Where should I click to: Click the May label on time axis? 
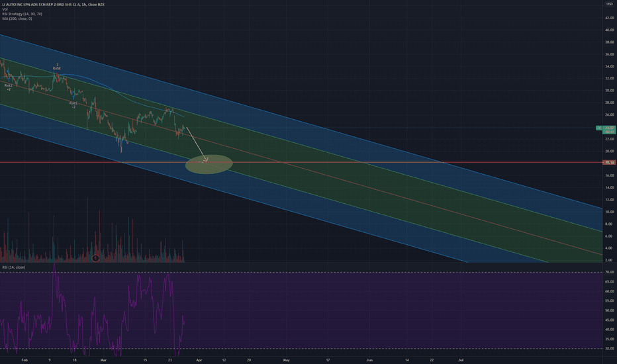pos(286,360)
